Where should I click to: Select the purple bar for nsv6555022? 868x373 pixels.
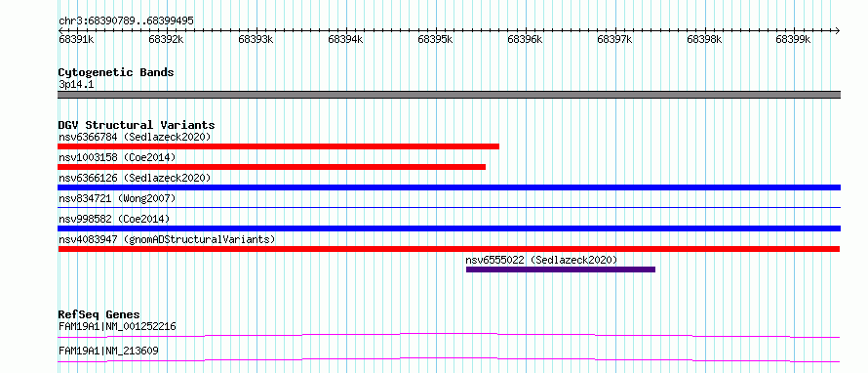click(x=561, y=269)
